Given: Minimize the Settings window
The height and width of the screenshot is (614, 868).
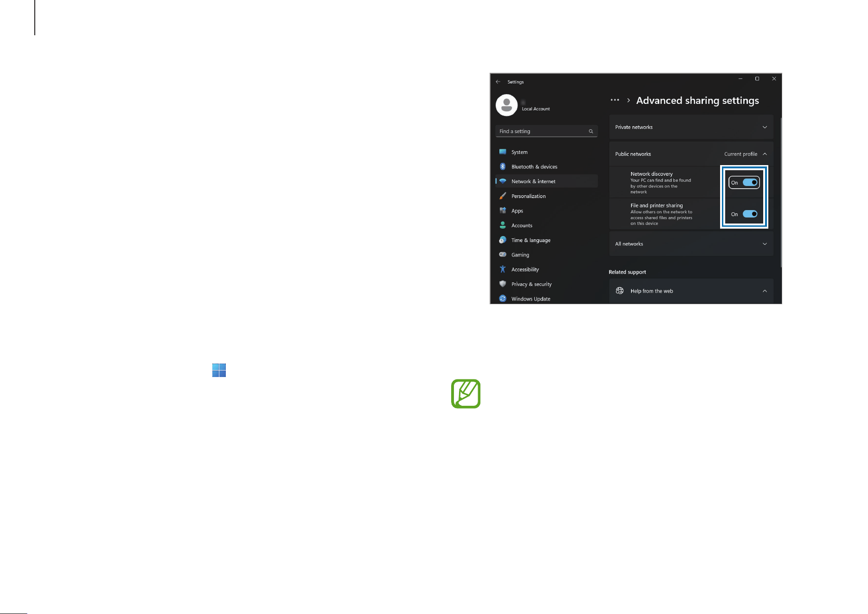Looking at the screenshot, I should click(x=740, y=79).
